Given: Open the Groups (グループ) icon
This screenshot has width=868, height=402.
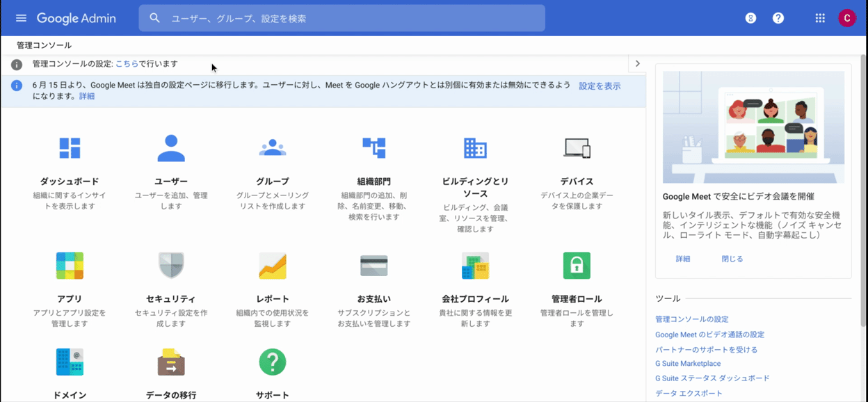Looking at the screenshot, I should pyautogui.click(x=273, y=148).
